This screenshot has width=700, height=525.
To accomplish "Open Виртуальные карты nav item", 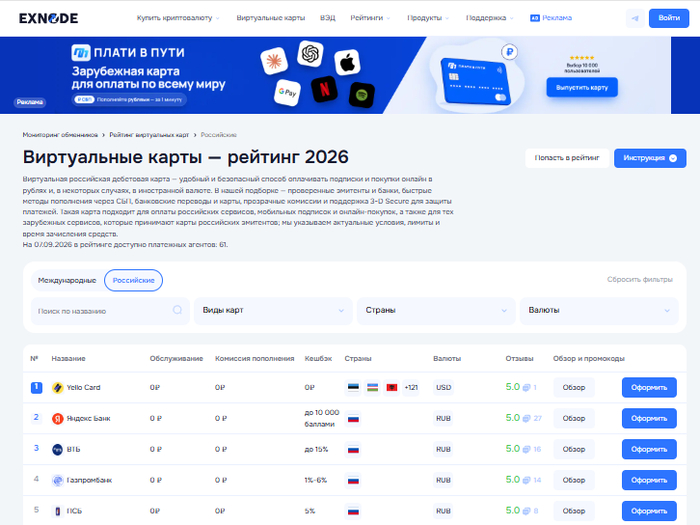I will click(271, 18).
